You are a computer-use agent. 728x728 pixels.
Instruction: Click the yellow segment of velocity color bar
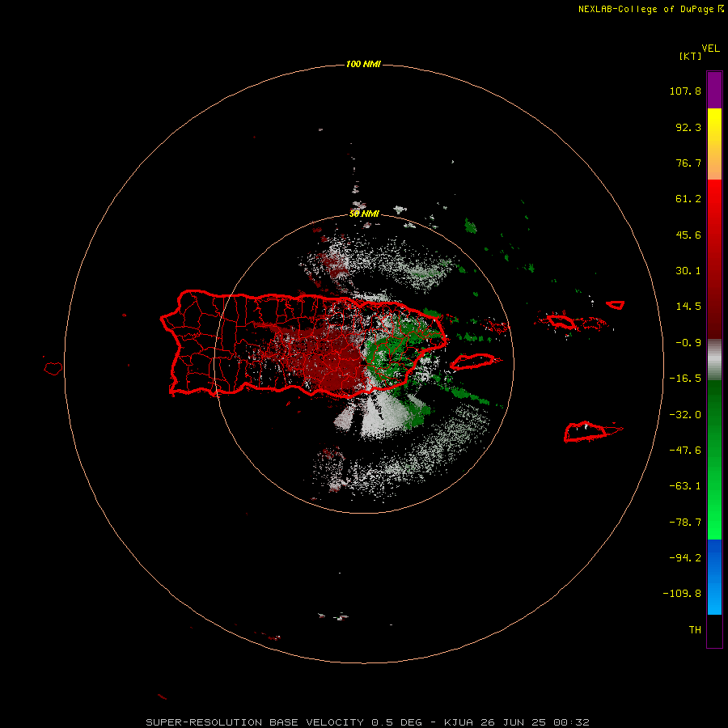pos(714,144)
